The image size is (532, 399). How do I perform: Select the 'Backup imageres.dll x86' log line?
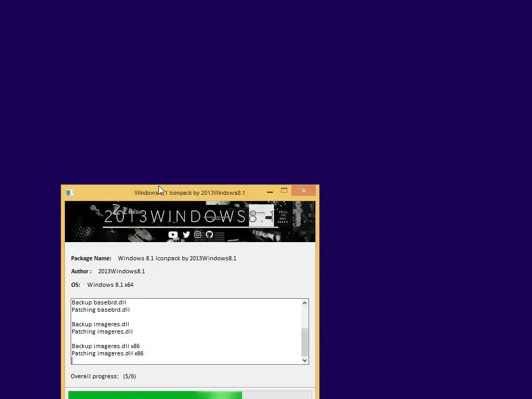[105, 346]
